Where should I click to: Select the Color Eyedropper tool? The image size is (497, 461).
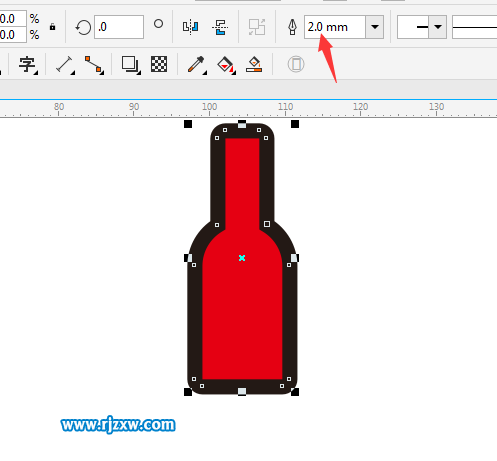click(196, 64)
